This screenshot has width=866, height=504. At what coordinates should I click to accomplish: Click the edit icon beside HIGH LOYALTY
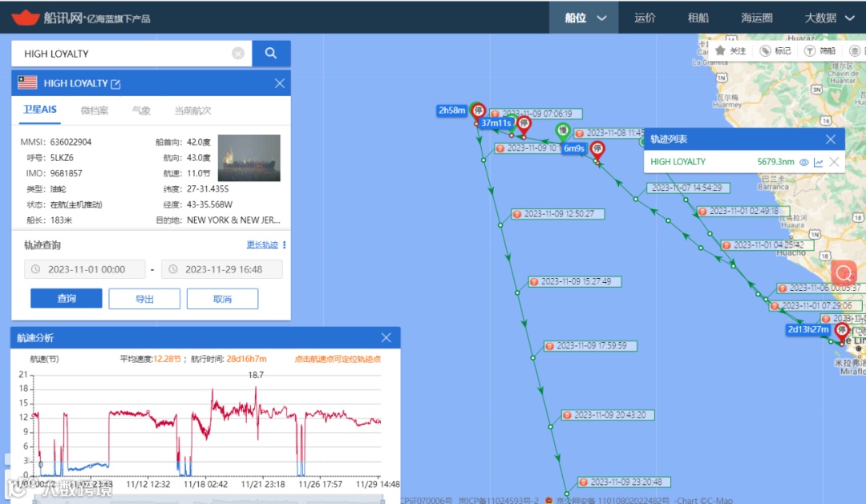point(116,84)
